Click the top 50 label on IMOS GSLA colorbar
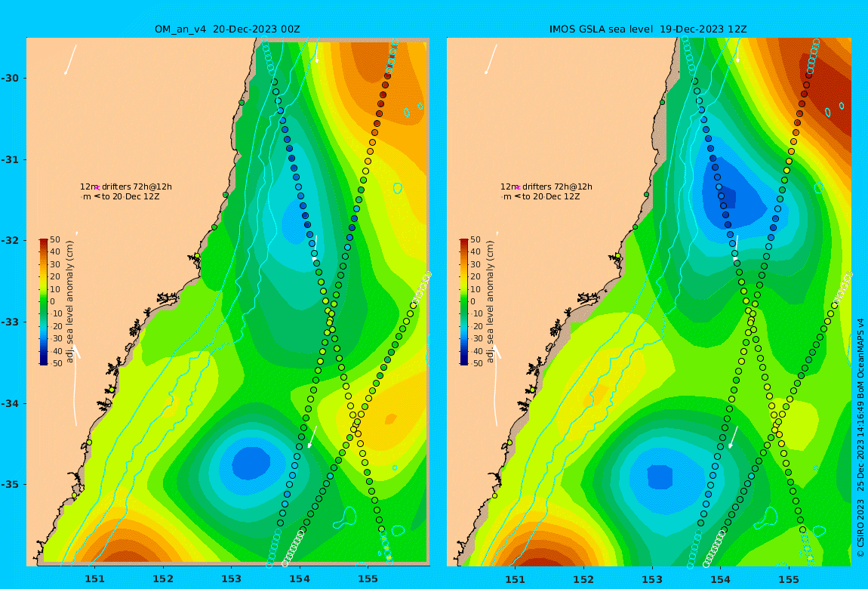 point(476,239)
